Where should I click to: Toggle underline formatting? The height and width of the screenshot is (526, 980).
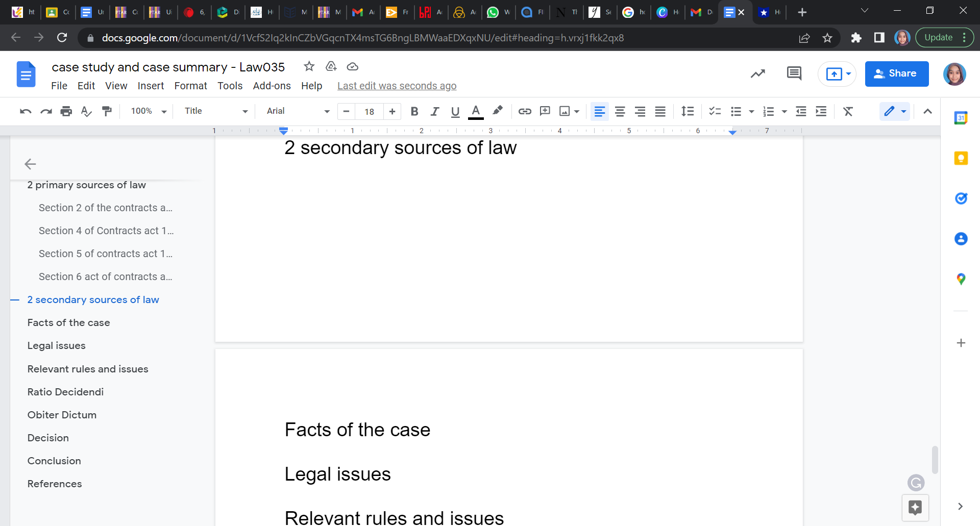[x=455, y=111]
